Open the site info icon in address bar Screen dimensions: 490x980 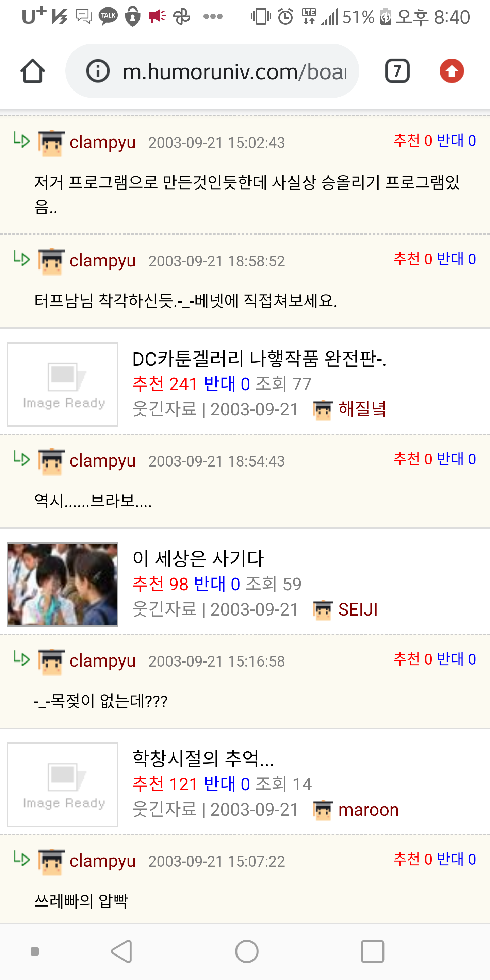98,71
